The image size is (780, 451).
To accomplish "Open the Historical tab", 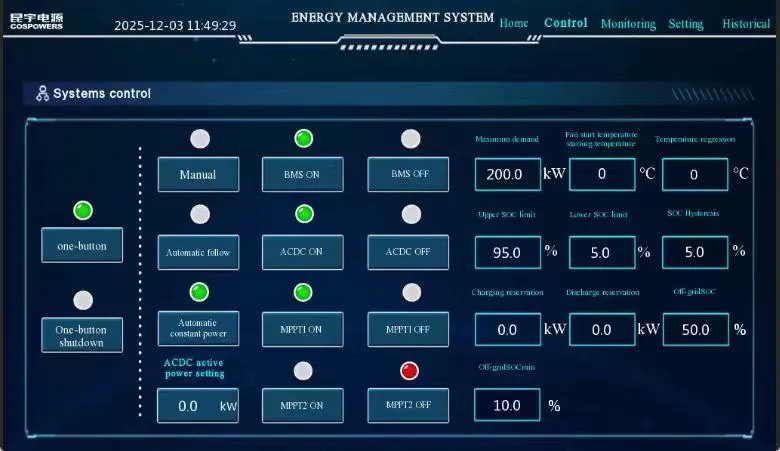I will [746, 24].
